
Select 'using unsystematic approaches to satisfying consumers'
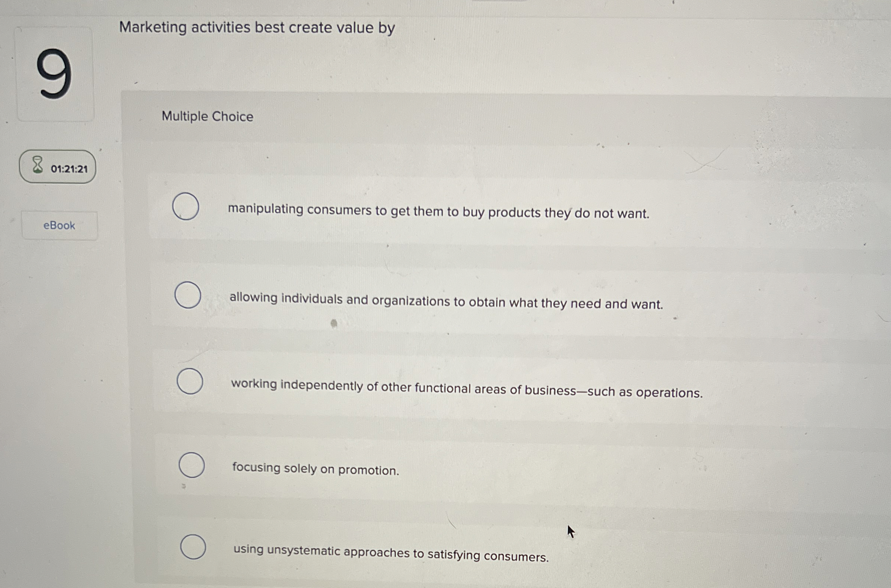click(x=194, y=548)
